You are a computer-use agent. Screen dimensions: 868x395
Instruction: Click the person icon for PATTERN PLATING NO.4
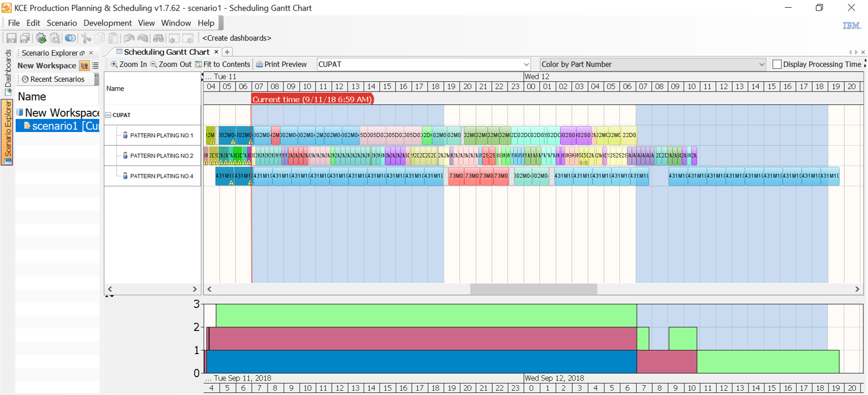(125, 176)
